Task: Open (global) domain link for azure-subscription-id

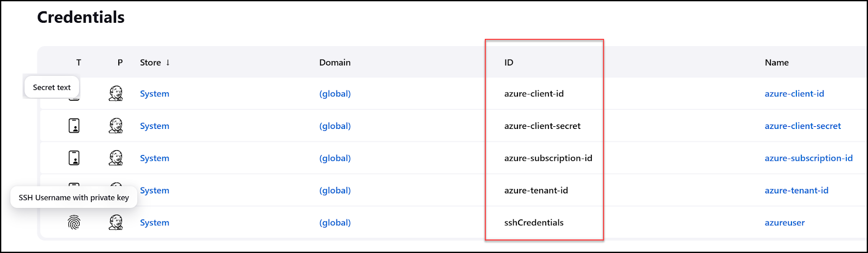Action: click(335, 158)
